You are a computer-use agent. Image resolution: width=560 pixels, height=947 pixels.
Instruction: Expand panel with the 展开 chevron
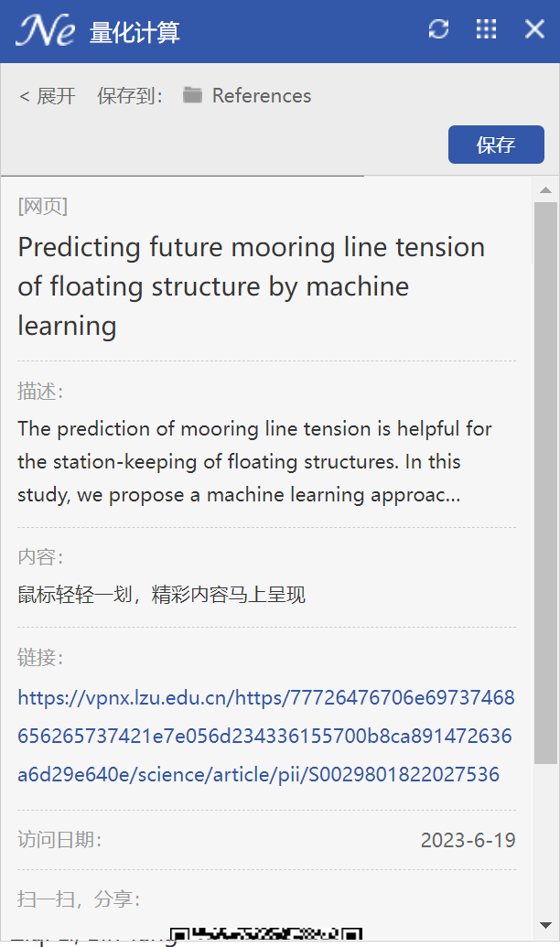click(x=47, y=95)
